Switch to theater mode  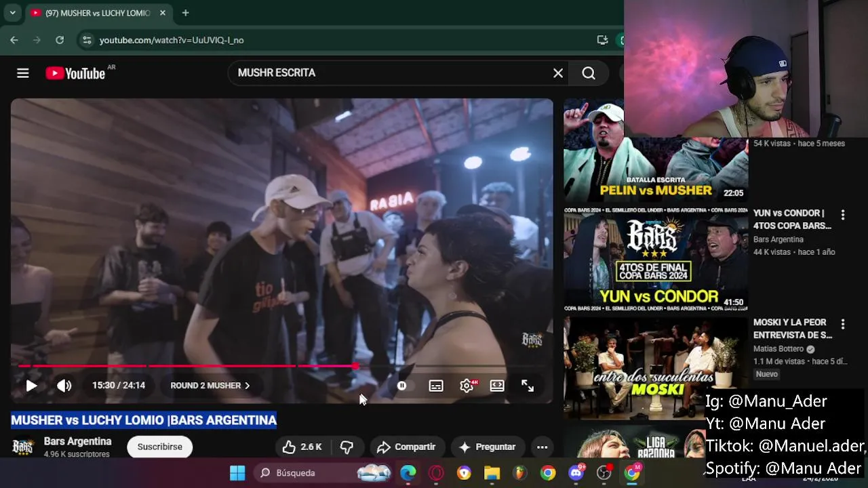[x=497, y=386]
